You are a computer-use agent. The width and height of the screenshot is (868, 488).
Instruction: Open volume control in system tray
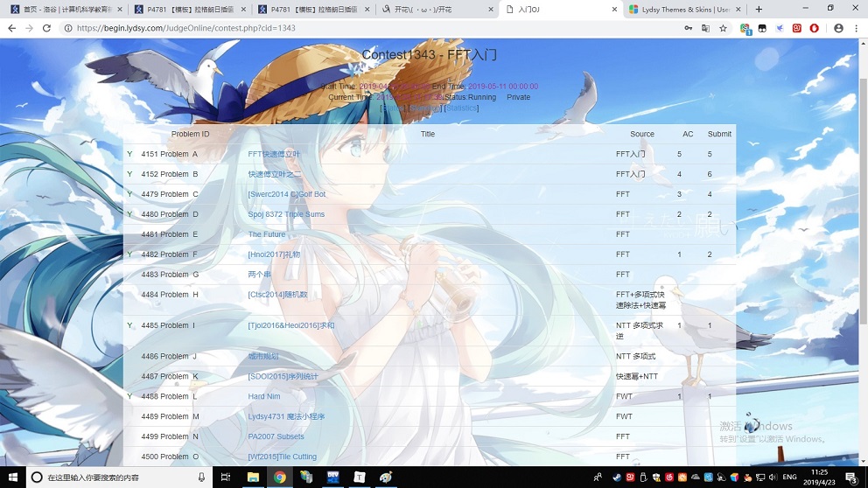[773, 477]
